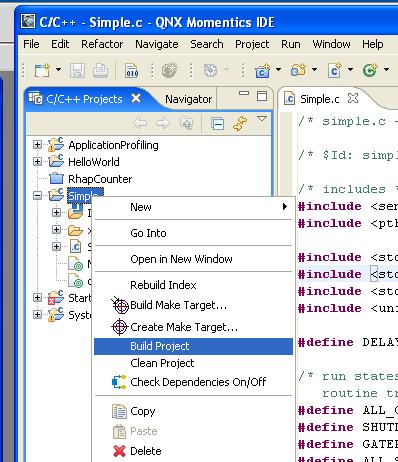Select the Simple.c editor tab
398x462 pixels.
pos(320,99)
